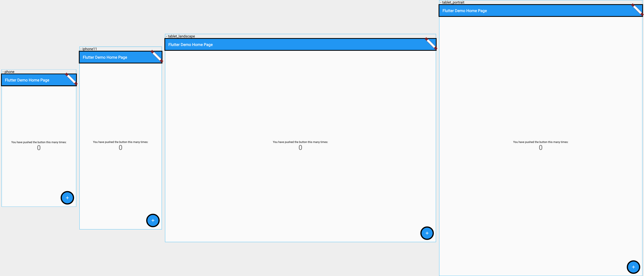644x276 pixels.
Task: Click the debug banner ribbon in phone preview
Action: pos(71,79)
